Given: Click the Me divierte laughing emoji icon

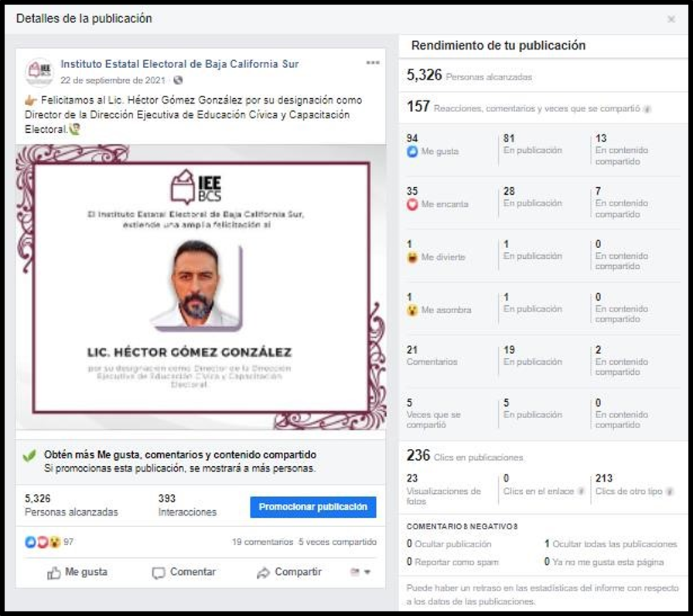Looking at the screenshot, I should coord(412,257).
